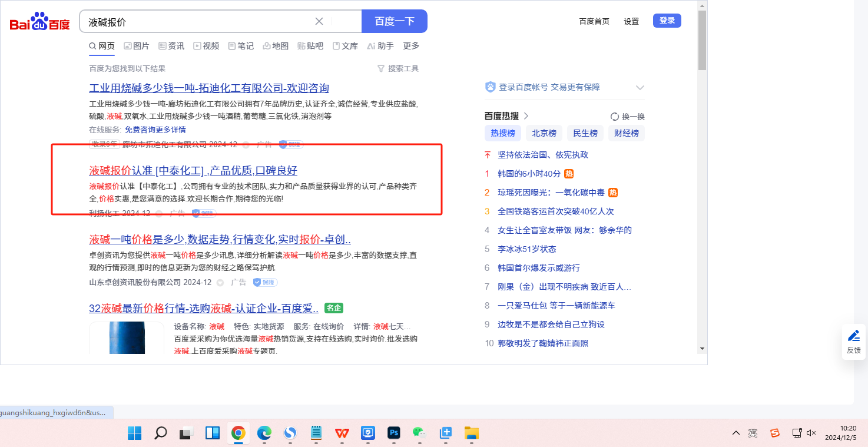Screen dimensions: 868x447
Task: Expand the 登录百度帐号 panel chevron
Action: 640,88
